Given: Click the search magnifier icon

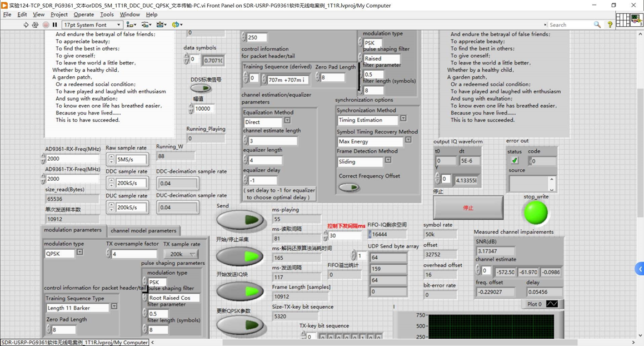Looking at the screenshot, I should (x=597, y=24).
